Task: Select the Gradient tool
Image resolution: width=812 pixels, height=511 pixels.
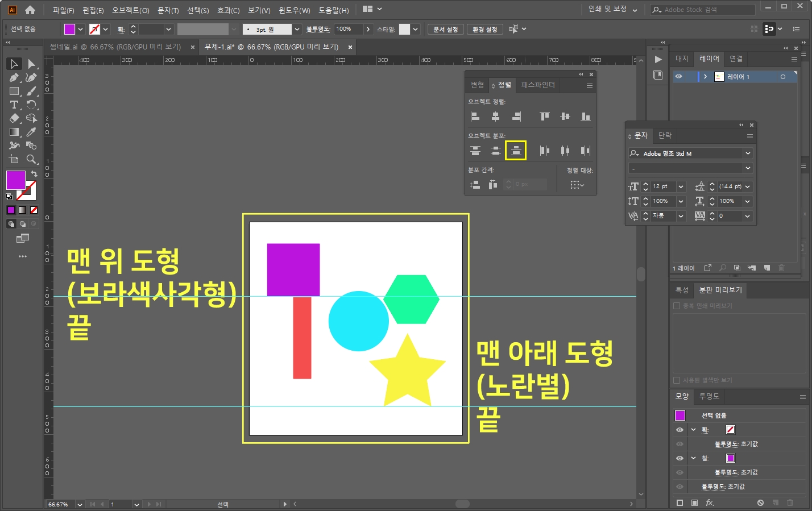Action: (x=14, y=132)
